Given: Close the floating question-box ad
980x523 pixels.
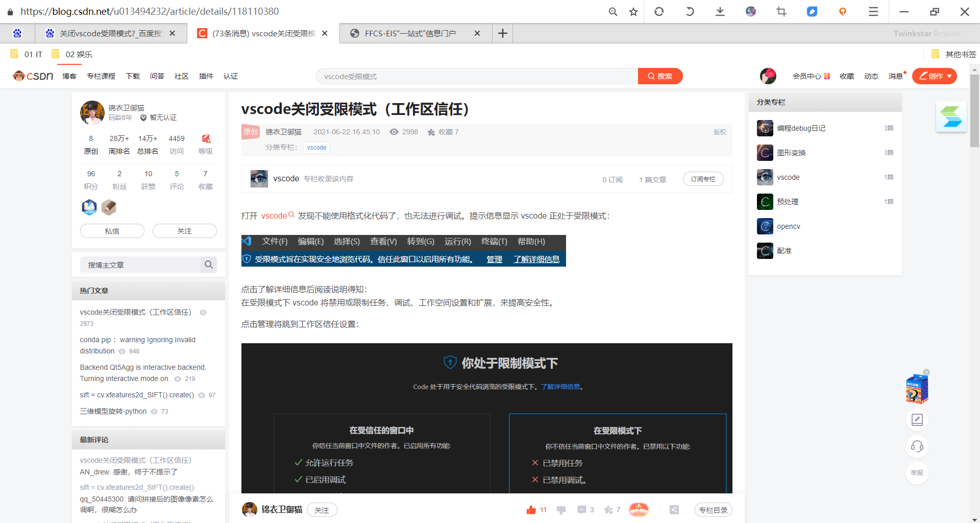Looking at the screenshot, I should (x=926, y=372).
